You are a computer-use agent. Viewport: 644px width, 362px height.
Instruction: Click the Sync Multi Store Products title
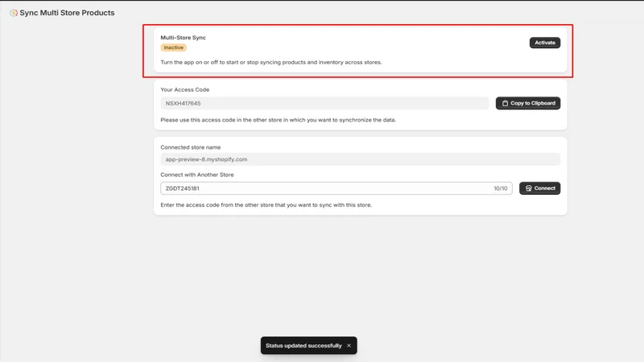[67, 13]
